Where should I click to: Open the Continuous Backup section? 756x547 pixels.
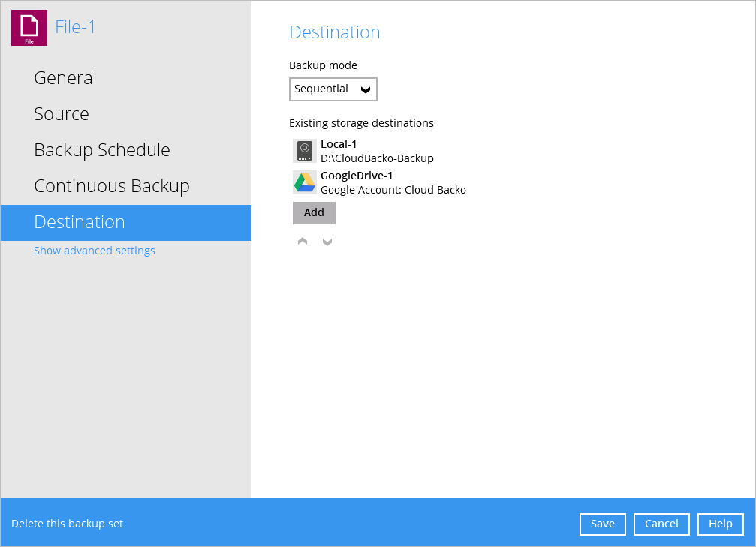point(112,186)
